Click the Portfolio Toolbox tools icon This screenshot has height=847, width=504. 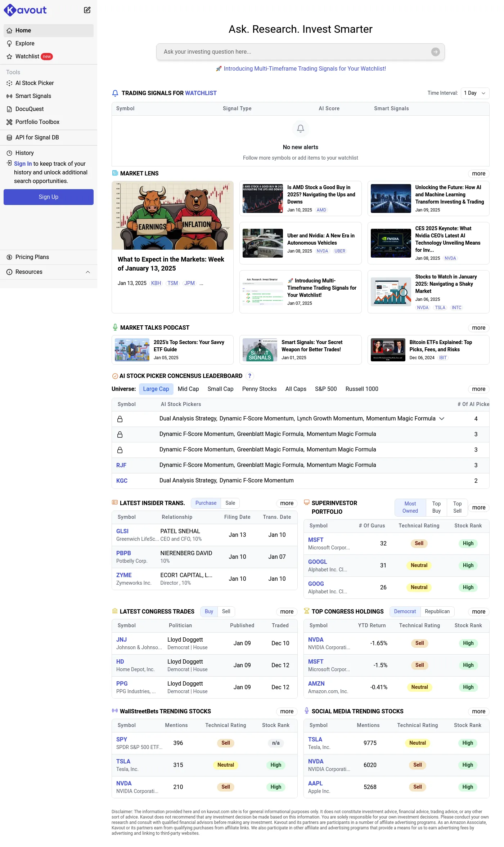9,122
